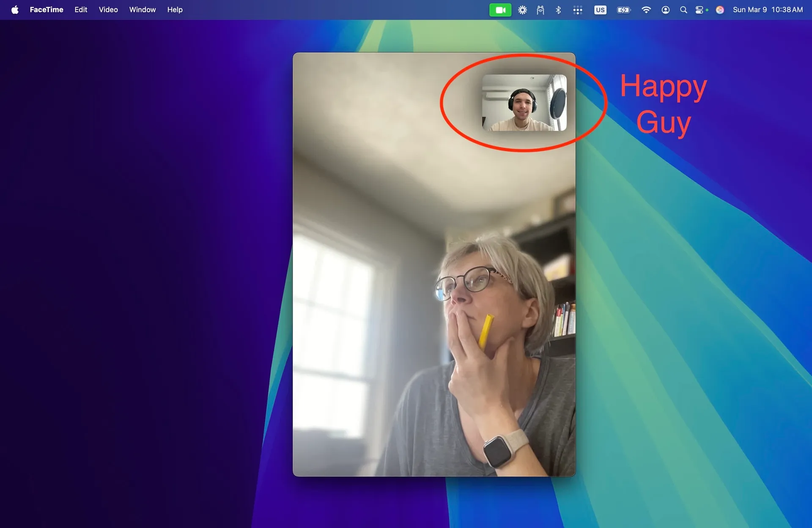Open the US keyboard input source menu

(600, 9)
